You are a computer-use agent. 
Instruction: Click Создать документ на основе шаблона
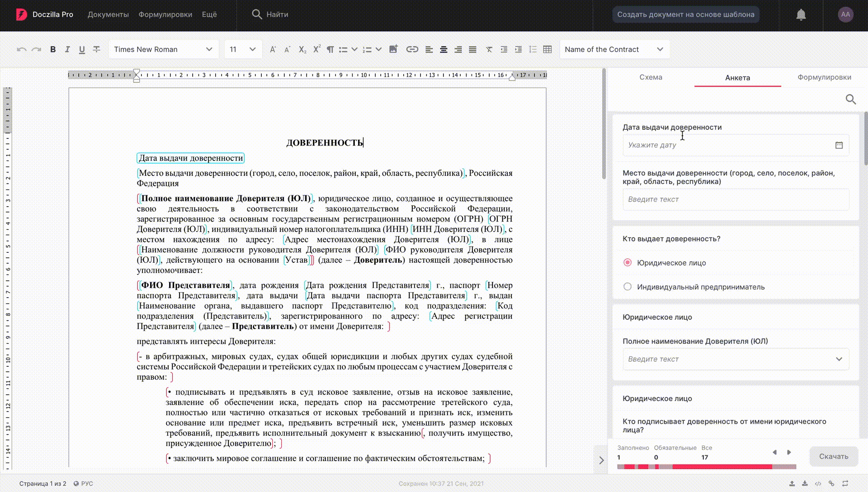(685, 14)
